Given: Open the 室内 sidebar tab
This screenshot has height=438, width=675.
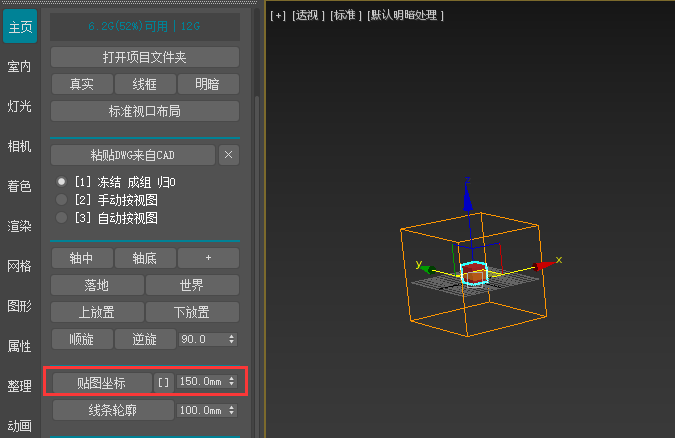Looking at the screenshot, I should [20, 67].
